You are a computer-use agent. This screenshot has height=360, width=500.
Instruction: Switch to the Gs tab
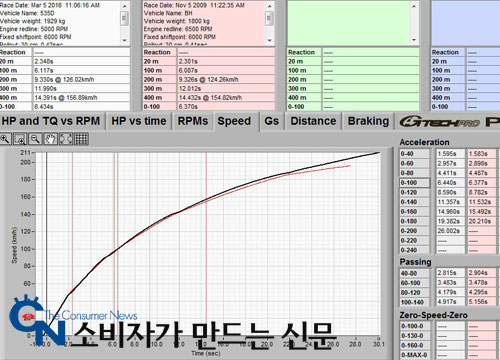(271, 121)
